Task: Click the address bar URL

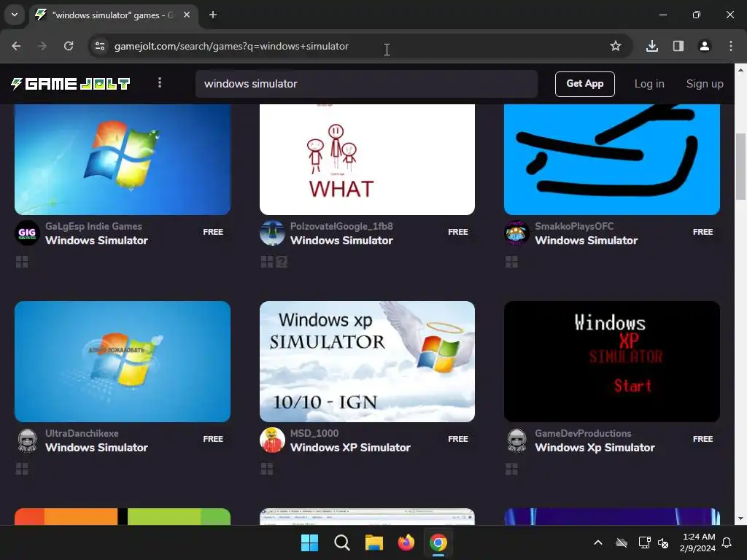Action: [x=231, y=46]
